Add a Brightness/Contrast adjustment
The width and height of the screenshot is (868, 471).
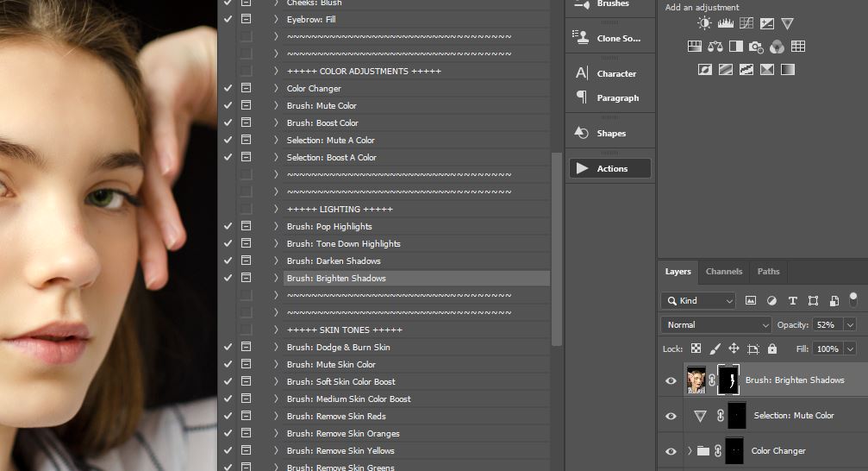pyautogui.click(x=705, y=23)
